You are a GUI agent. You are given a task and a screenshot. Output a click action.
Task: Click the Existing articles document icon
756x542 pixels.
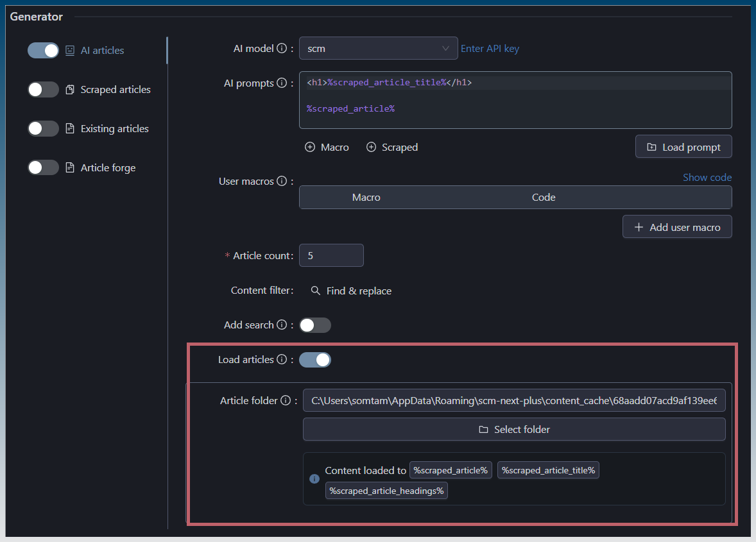pos(70,129)
